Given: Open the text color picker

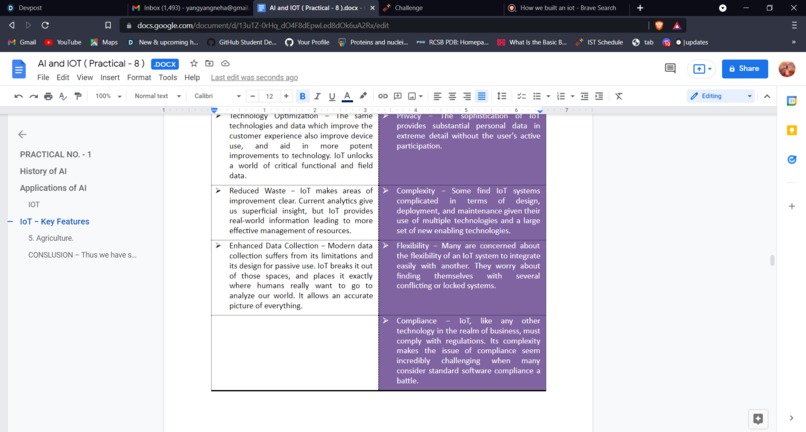Looking at the screenshot, I should (347, 96).
